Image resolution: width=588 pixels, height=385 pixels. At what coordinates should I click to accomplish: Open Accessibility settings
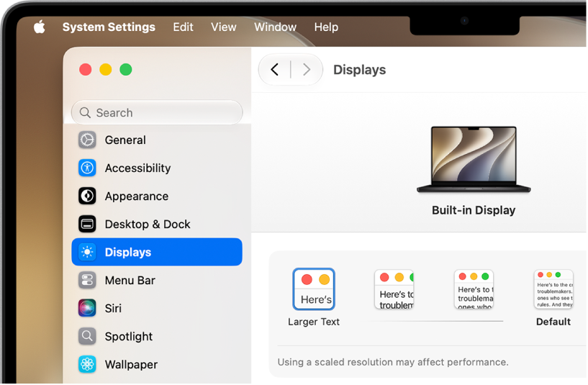(x=157, y=168)
